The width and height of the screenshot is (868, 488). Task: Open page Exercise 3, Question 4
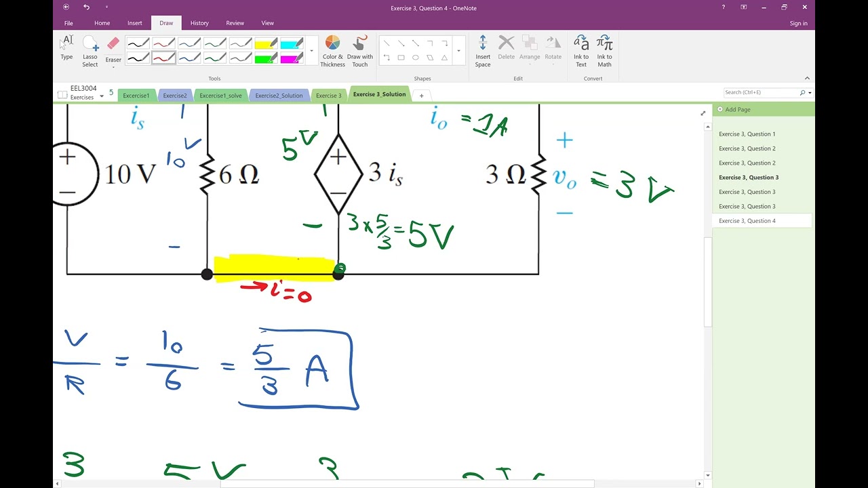(x=747, y=221)
